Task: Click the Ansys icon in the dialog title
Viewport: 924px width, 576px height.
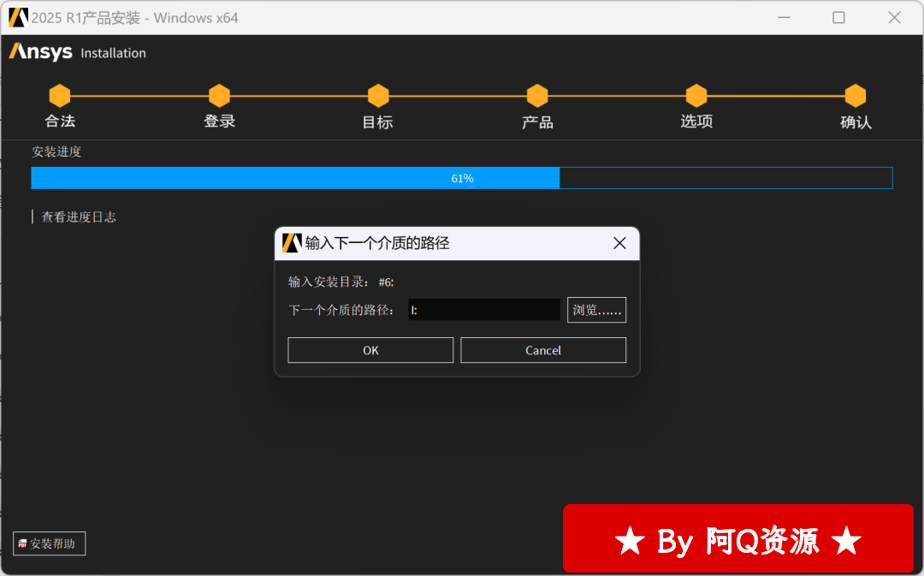Action: [292, 243]
